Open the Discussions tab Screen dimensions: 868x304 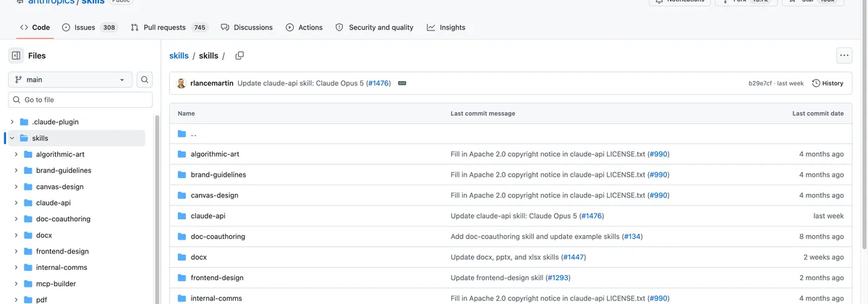click(247, 28)
